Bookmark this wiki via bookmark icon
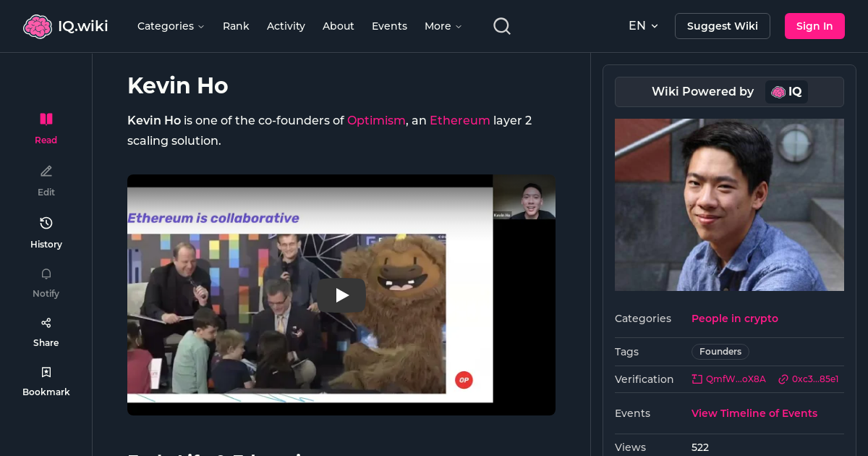Viewport: 868px width, 456px height. 46,372
